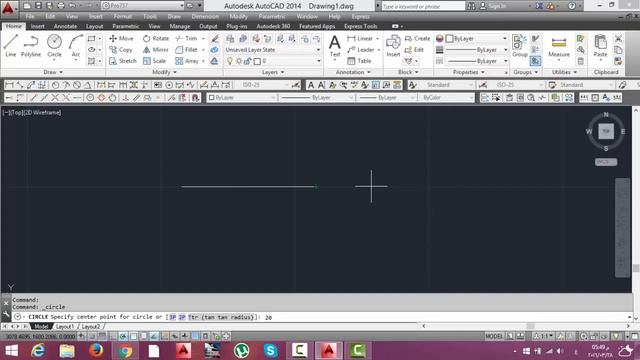Select the Line tool
640x360 pixels.
pos(11,45)
